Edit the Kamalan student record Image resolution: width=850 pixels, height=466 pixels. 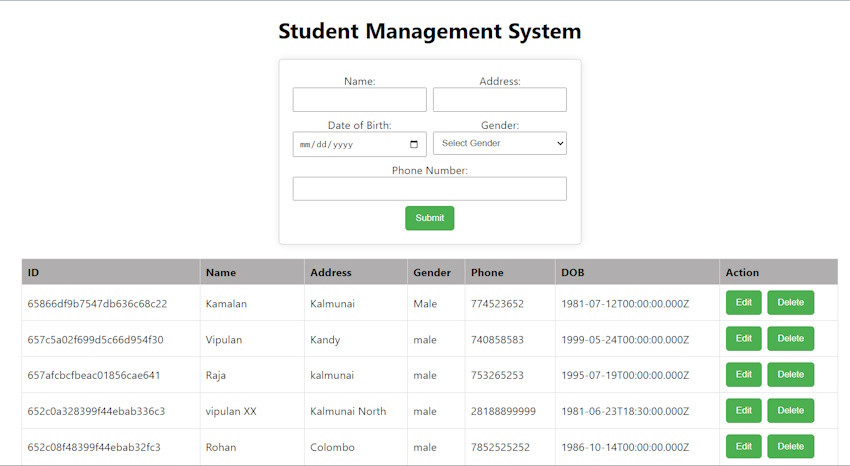tap(744, 302)
